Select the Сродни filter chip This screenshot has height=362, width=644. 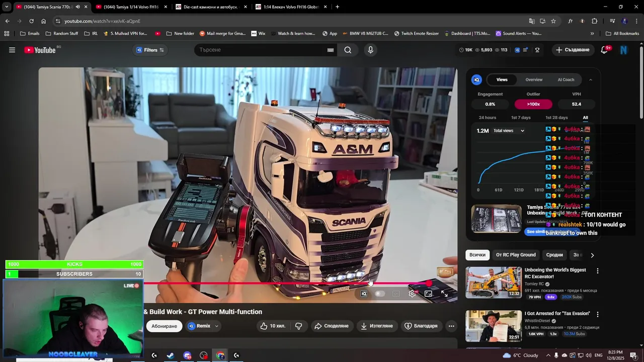[554, 255]
